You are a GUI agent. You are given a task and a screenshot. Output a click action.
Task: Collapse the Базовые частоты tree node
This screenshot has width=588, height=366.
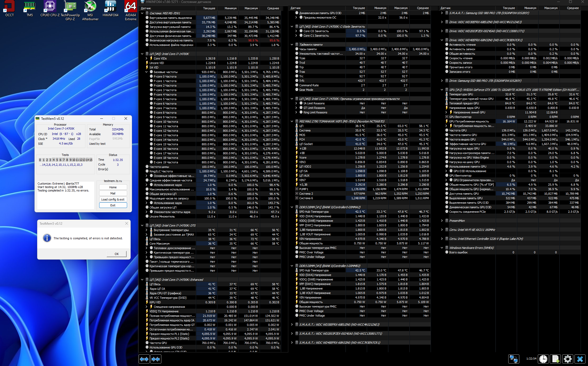click(x=146, y=72)
